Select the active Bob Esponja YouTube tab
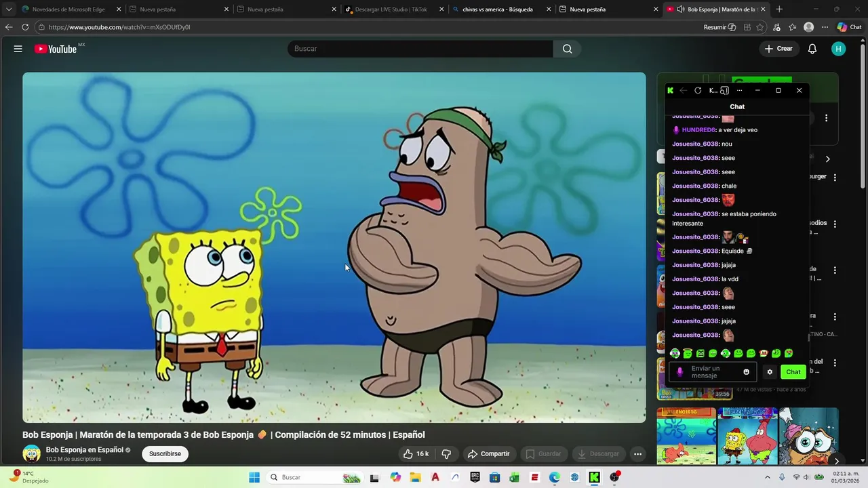Image resolution: width=868 pixels, height=488 pixels. [x=715, y=9]
